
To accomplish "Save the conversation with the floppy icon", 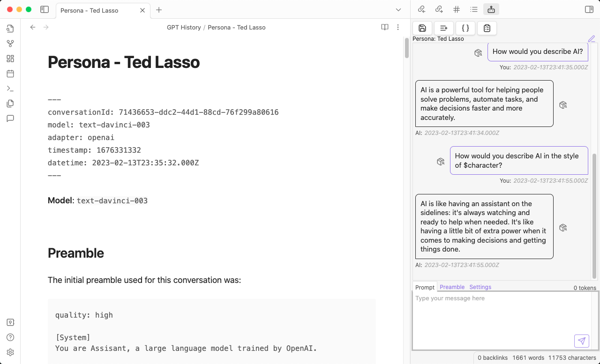I will point(422,28).
